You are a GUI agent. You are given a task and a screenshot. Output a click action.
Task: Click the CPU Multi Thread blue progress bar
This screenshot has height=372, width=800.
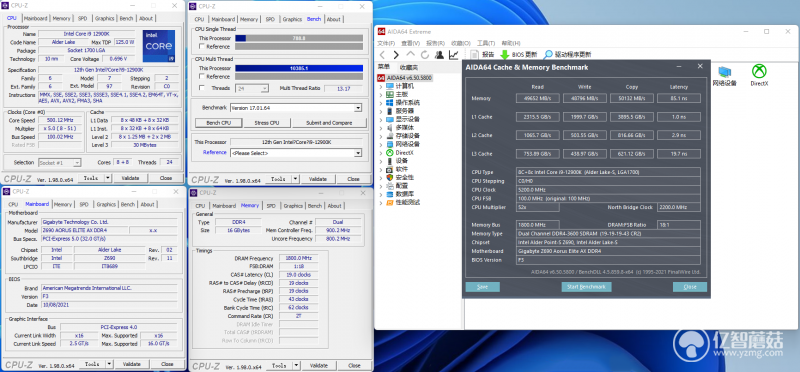point(299,68)
